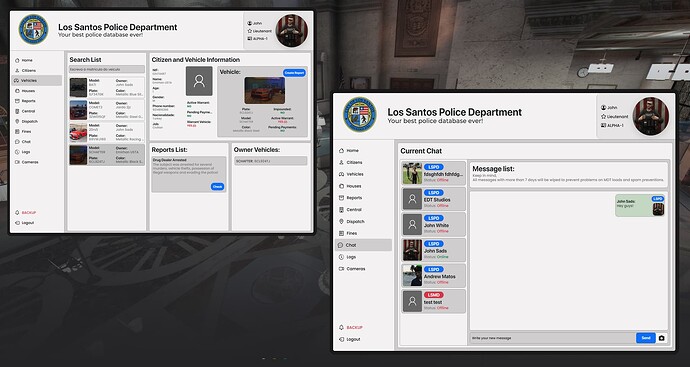Open the chat with Andrew Matos
Viewport: 690px width, 367px height.
tap(433, 276)
